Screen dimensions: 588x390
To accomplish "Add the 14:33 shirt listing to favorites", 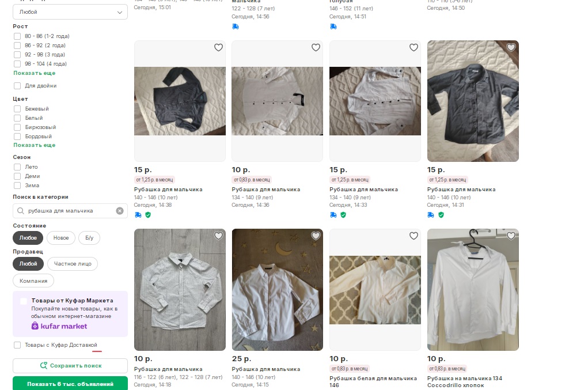I will coord(414,48).
